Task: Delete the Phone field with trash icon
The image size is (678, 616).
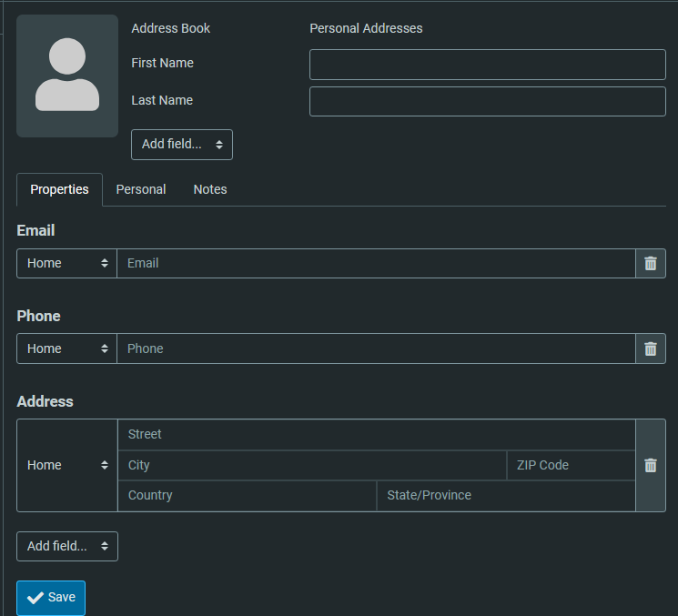Action: (x=650, y=348)
